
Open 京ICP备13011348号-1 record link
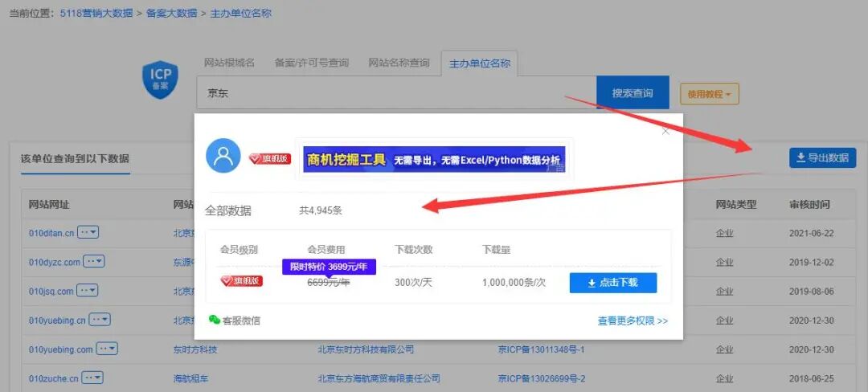click(x=542, y=349)
